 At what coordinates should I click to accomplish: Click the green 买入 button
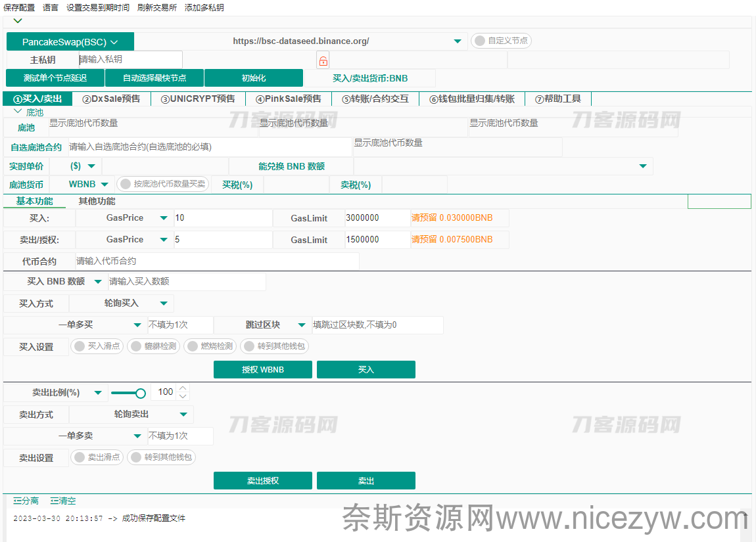point(366,369)
